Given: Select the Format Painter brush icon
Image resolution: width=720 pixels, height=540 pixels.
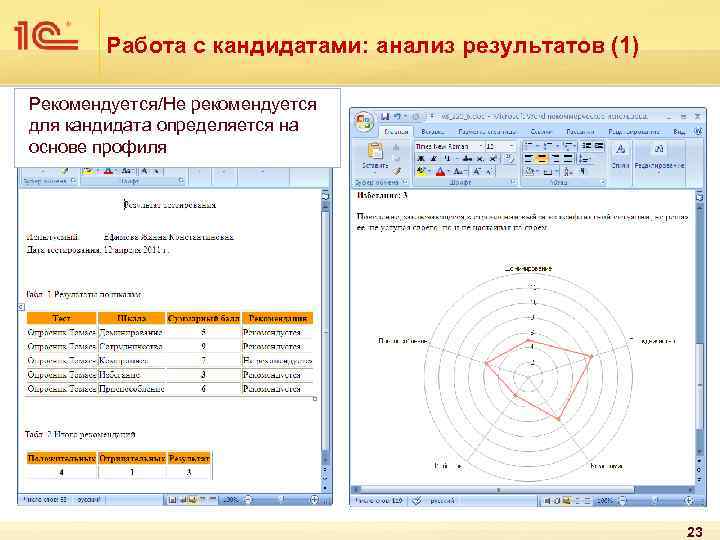Looking at the screenshot, I should pos(396,171).
